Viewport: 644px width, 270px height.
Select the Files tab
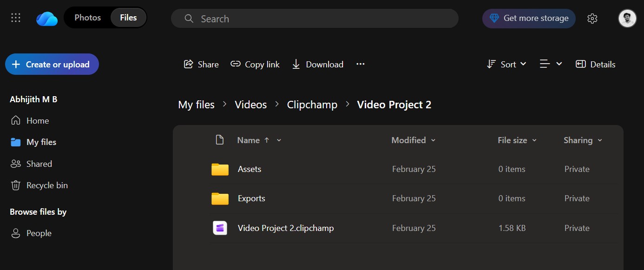[x=128, y=17]
